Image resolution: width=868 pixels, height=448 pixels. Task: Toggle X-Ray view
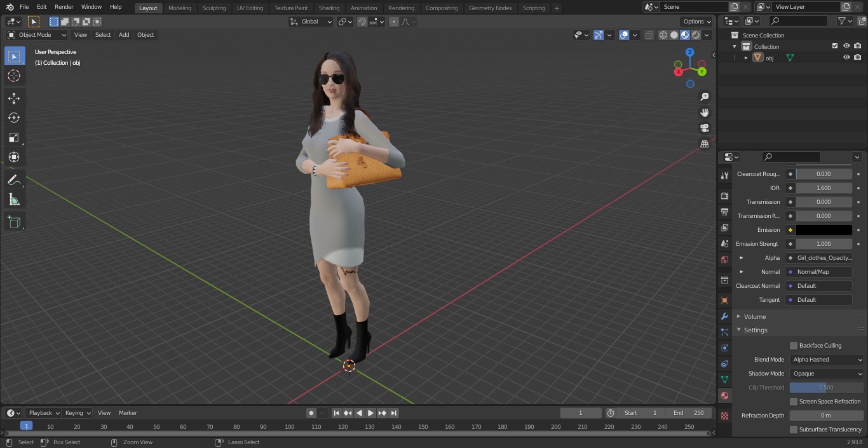(649, 35)
